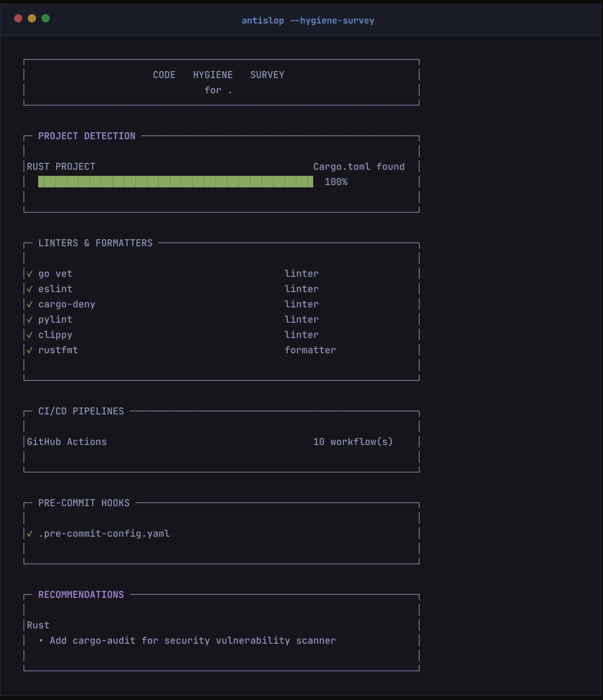Click the green maximize window button
Image resolution: width=603 pixels, height=700 pixels.
click(46, 18)
